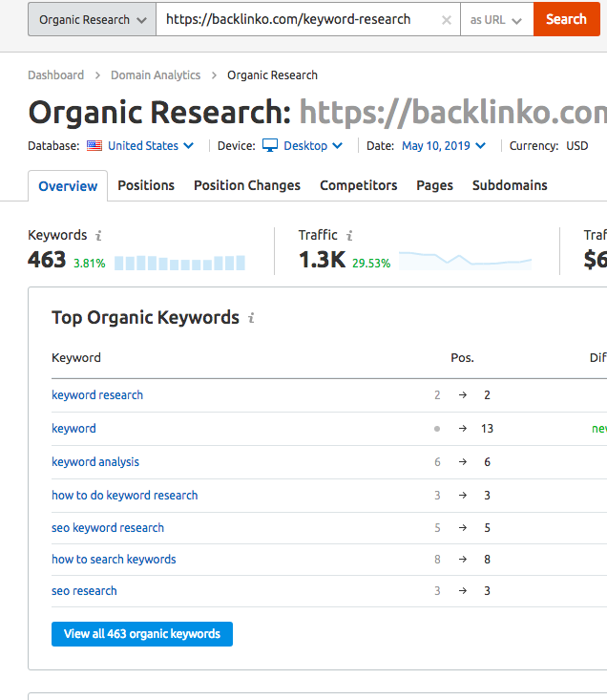Click the info icon next to Traffic
This screenshot has width=607, height=700.
pyautogui.click(x=350, y=236)
